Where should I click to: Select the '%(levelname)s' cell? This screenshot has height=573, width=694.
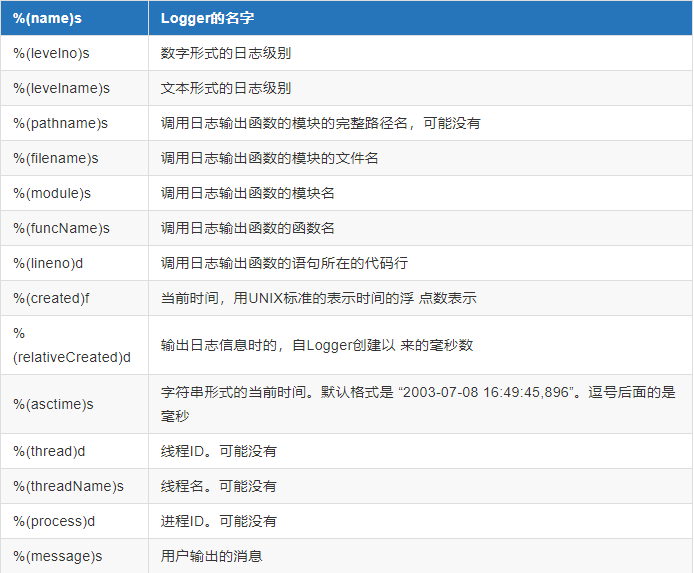coord(74,88)
